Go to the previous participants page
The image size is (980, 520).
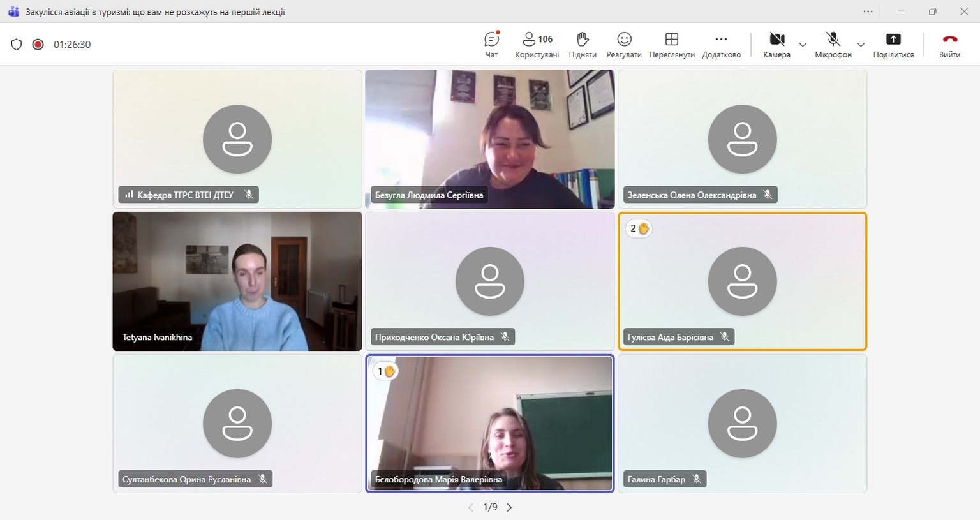click(x=471, y=507)
